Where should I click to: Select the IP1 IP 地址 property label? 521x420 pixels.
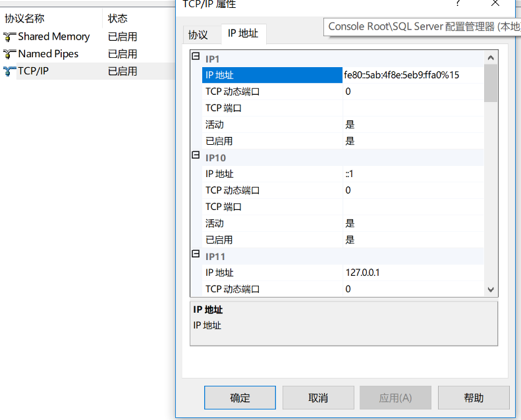(272, 75)
